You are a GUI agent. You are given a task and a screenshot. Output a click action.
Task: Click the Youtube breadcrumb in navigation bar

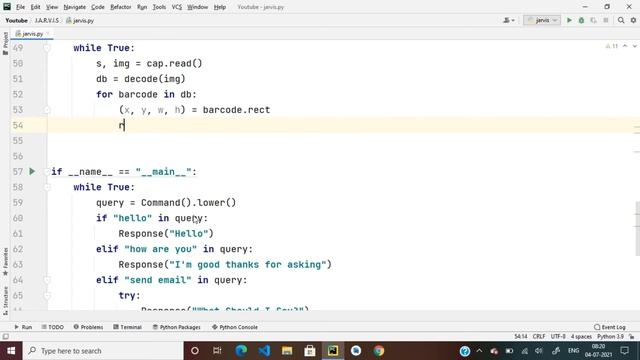click(x=16, y=20)
